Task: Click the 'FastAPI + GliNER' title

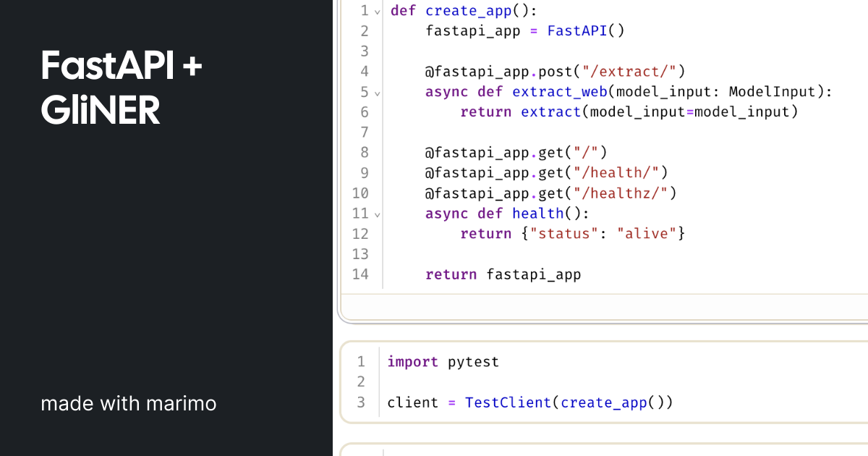Action: coord(122,89)
